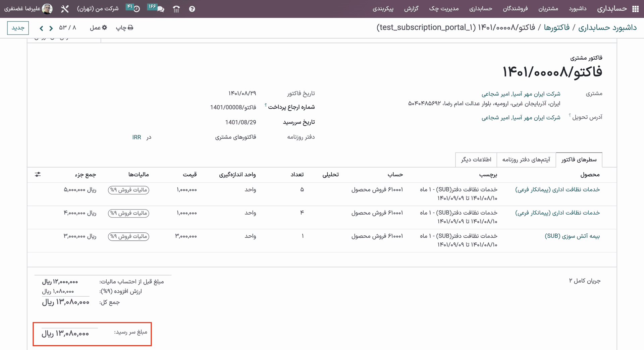Open product خدمات نظافت اداری in quantity ۴ row
Screen dimensions: 644x350
coord(557,213)
